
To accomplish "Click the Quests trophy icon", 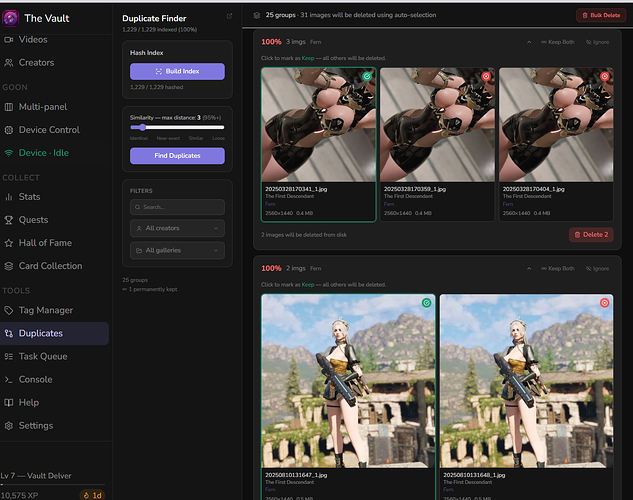I will tap(8, 220).
